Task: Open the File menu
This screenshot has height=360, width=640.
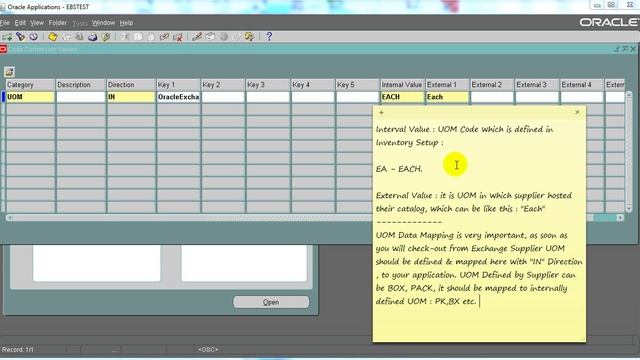Action: [4, 23]
